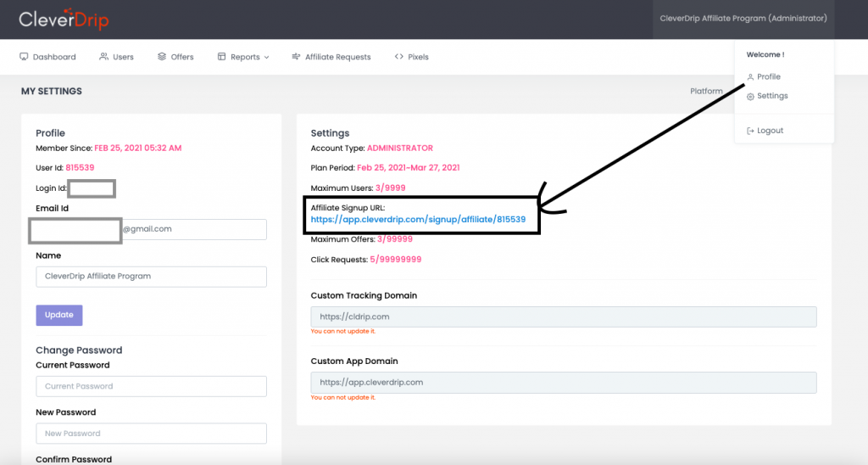Click the Name input field
This screenshot has height=465, width=868.
pos(151,277)
